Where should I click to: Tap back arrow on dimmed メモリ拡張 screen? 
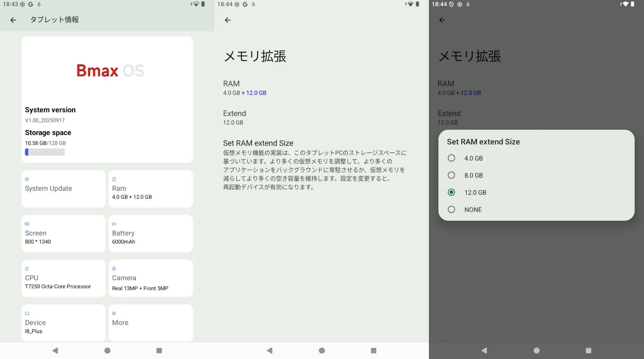coord(442,20)
